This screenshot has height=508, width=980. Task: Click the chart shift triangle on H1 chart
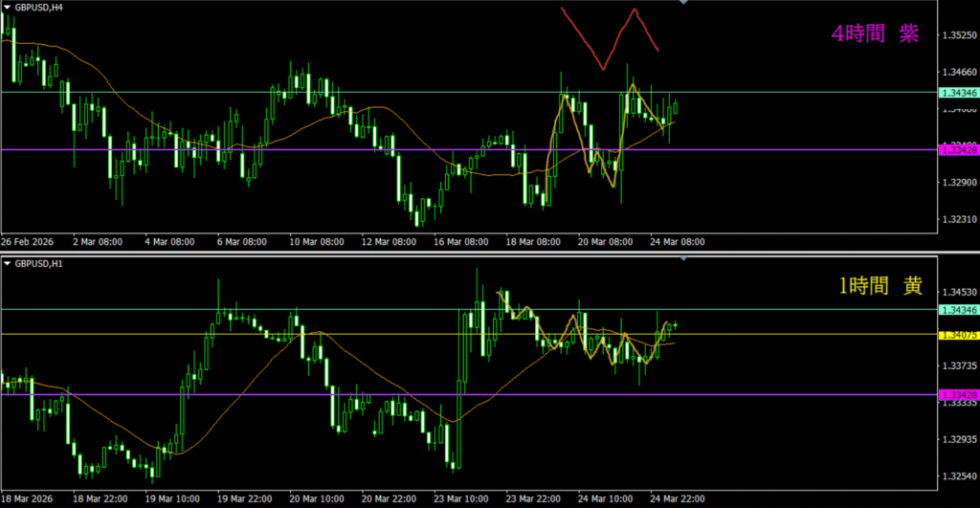(x=682, y=258)
